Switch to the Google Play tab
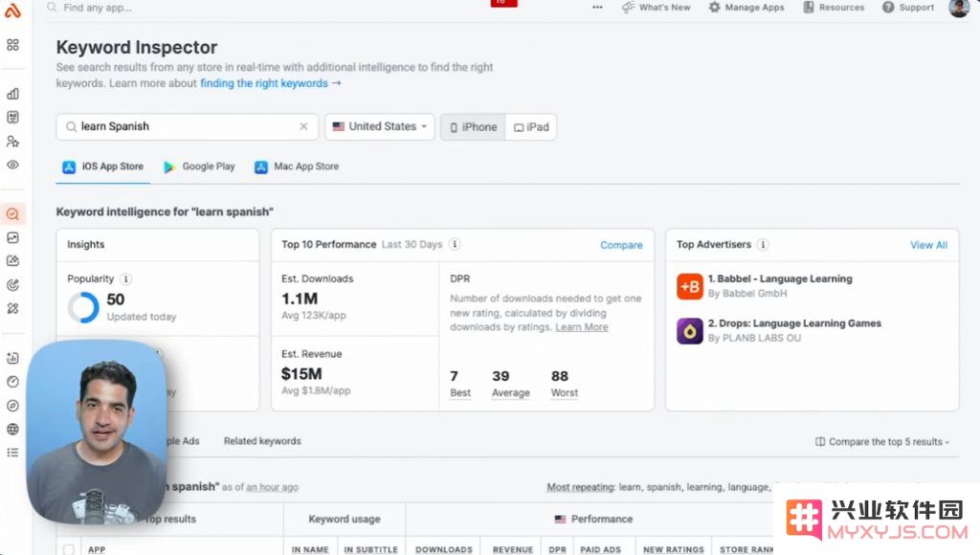 click(x=199, y=166)
